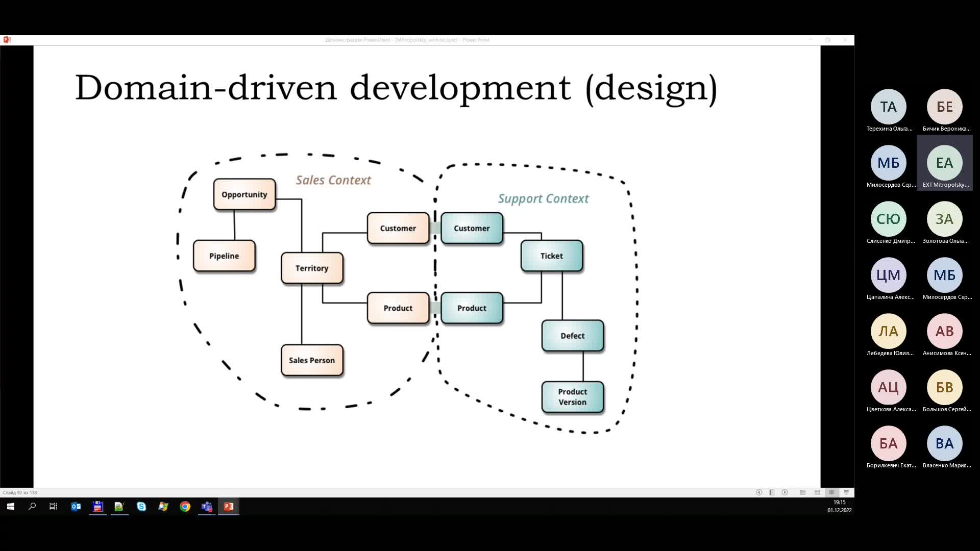Select participant avatar АВ Анисимова
The width and height of the screenshot is (980, 551).
pos(945,331)
